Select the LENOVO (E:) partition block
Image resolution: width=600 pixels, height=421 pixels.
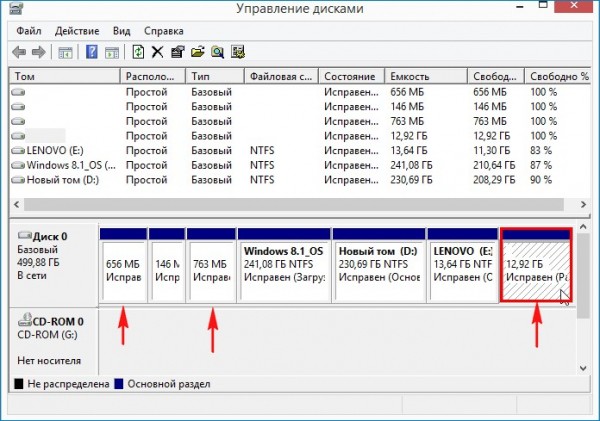click(462, 266)
